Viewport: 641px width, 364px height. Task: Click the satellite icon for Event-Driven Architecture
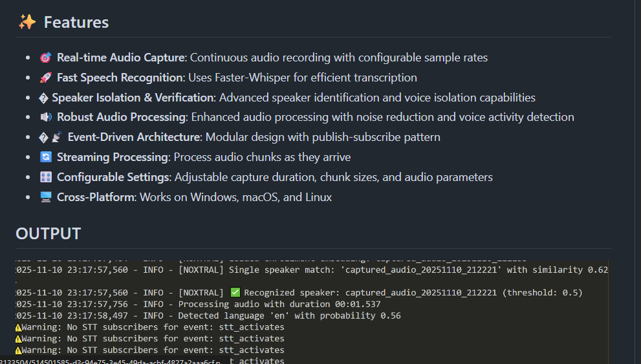[x=58, y=137]
